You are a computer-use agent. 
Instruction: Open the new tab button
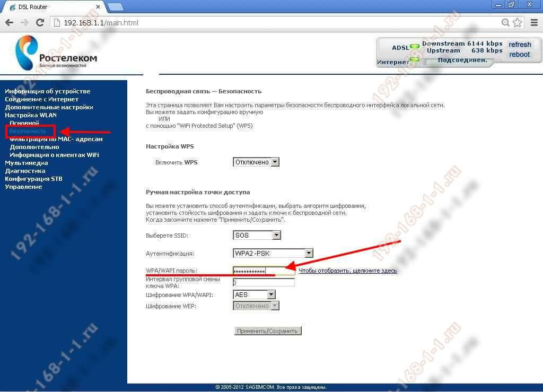pyautogui.click(x=116, y=6)
